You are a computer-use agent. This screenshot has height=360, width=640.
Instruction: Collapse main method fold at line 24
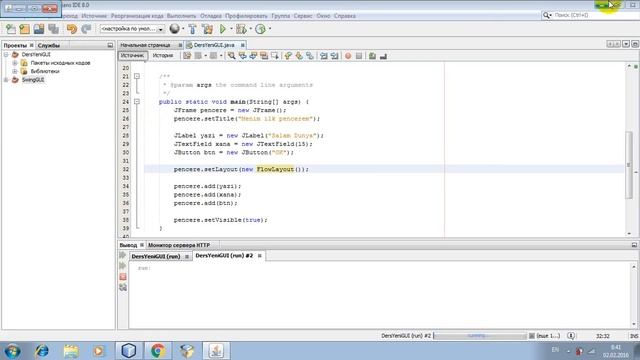tap(137, 102)
